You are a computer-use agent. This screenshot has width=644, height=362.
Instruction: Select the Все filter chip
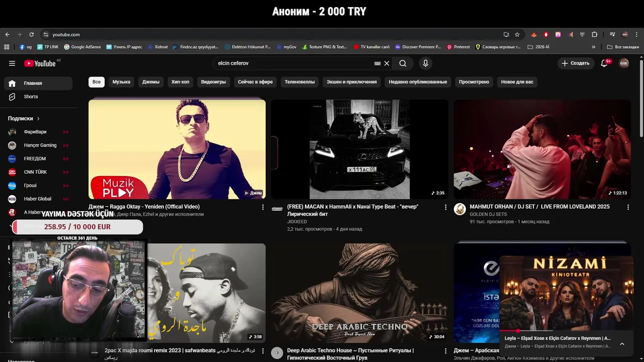[x=96, y=82]
